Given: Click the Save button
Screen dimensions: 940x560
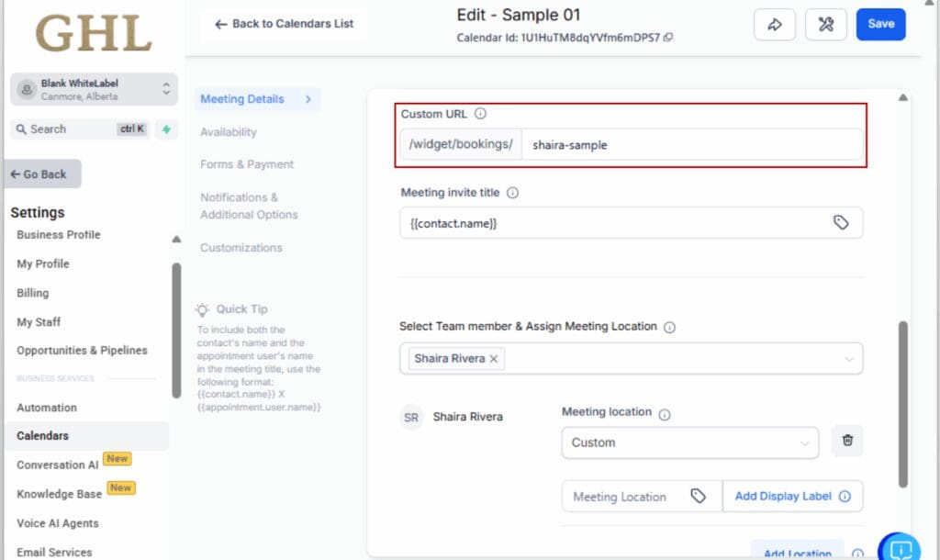Looking at the screenshot, I should click(880, 24).
